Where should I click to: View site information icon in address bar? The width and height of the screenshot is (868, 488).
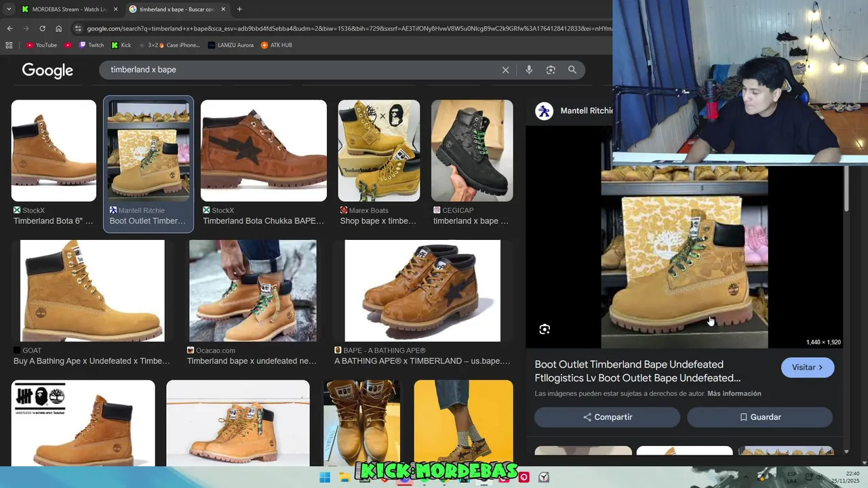79,28
